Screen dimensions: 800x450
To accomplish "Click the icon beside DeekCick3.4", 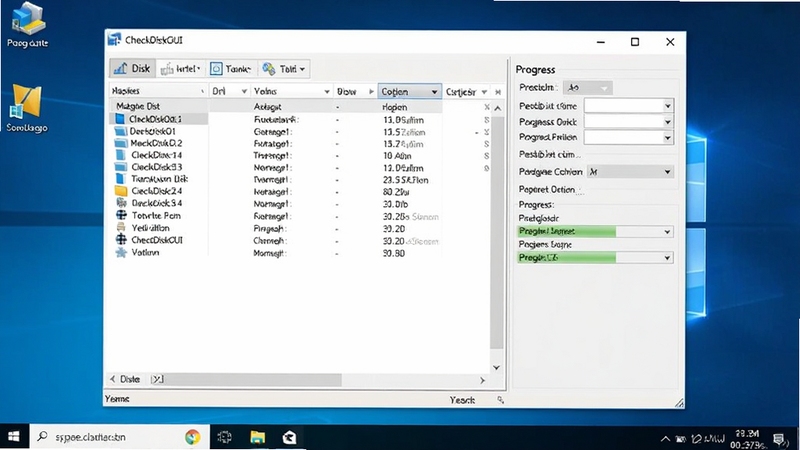I will [121, 203].
